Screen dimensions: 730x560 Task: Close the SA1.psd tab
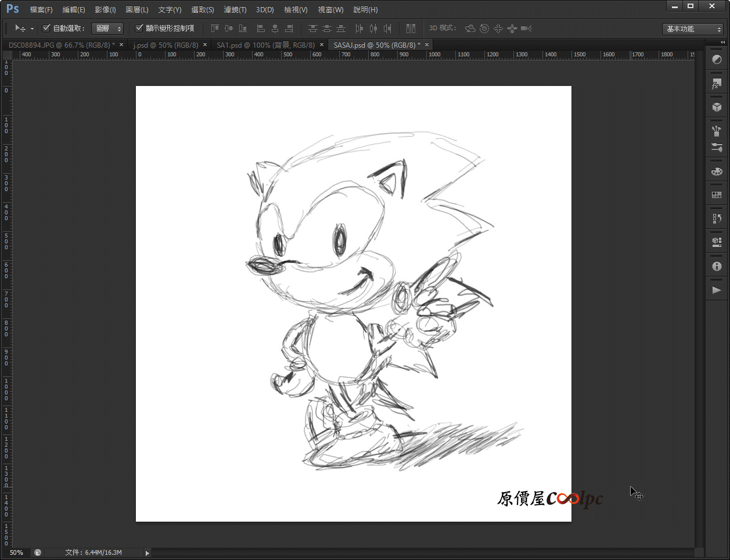point(322,45)
